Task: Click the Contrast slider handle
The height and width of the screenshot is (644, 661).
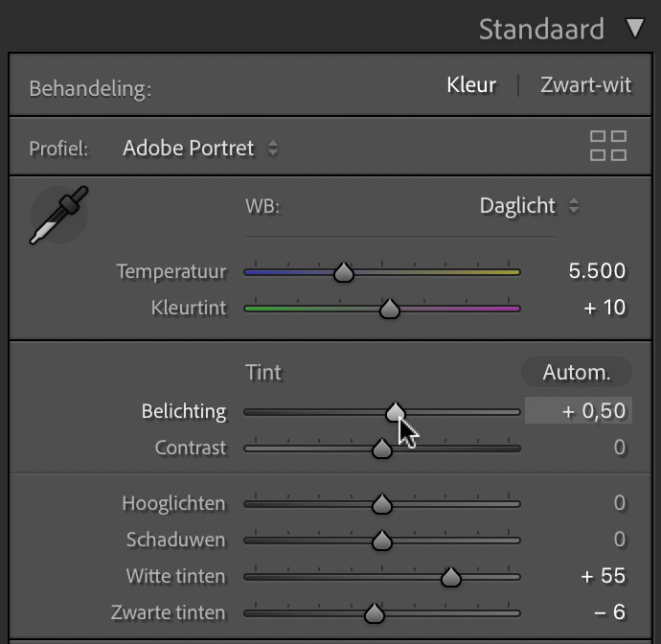Action: click(x=382, y=448)
